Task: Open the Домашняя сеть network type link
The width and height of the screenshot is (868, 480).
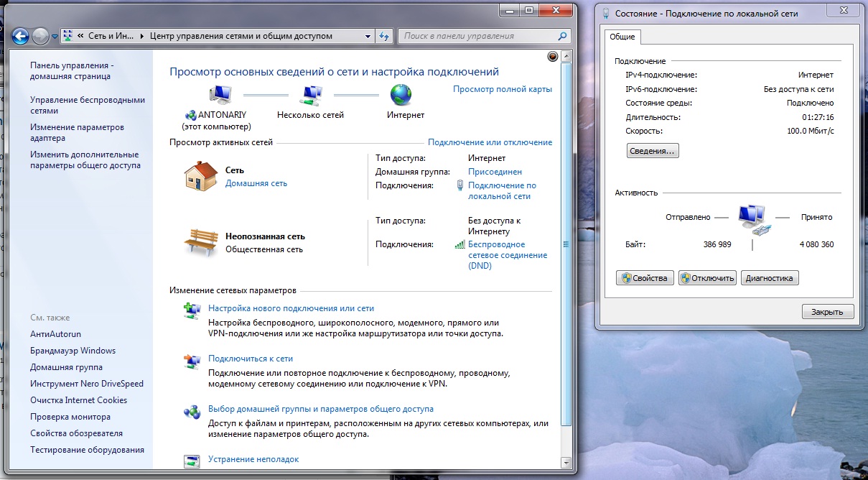Action: coord(256,183)
